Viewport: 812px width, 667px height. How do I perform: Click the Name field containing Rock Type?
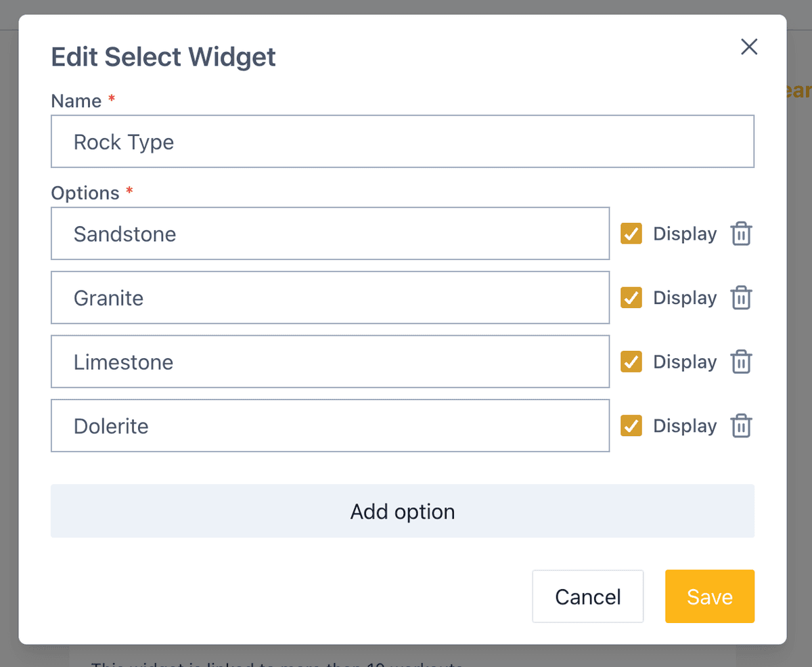403,142
